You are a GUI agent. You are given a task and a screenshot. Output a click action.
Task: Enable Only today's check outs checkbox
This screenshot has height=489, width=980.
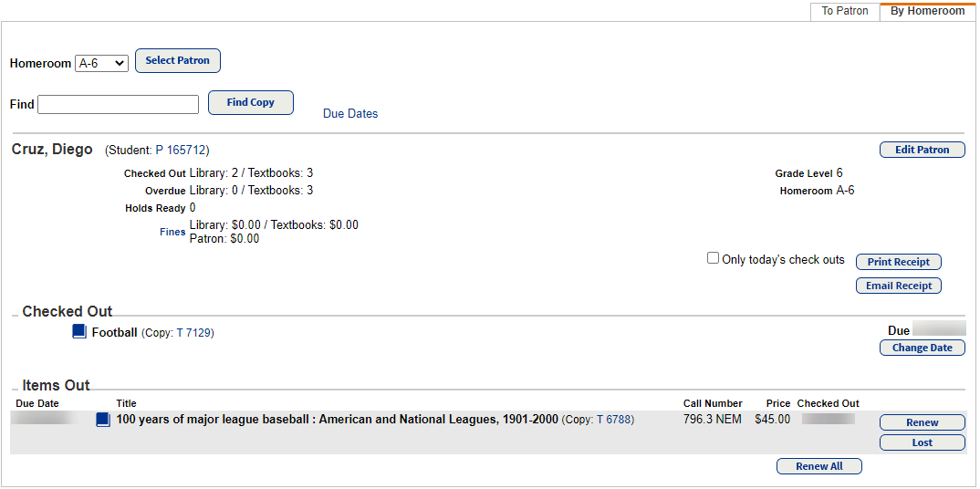click(714, 258)
